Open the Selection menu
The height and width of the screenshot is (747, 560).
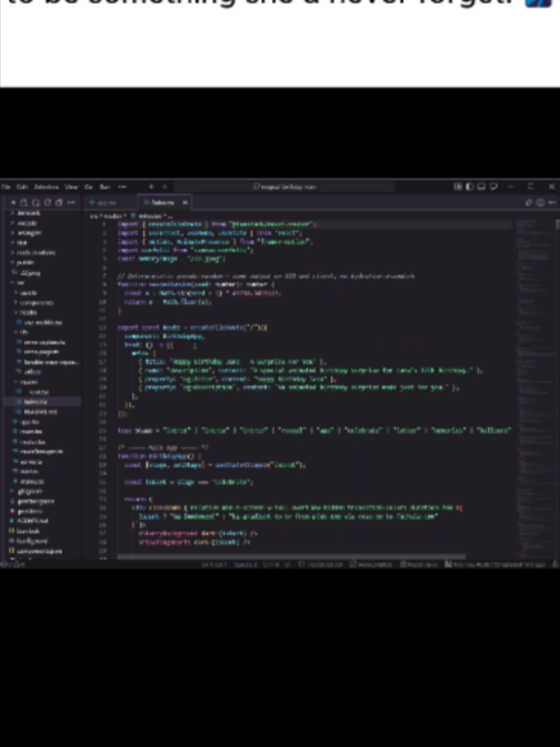pos(46,186)
